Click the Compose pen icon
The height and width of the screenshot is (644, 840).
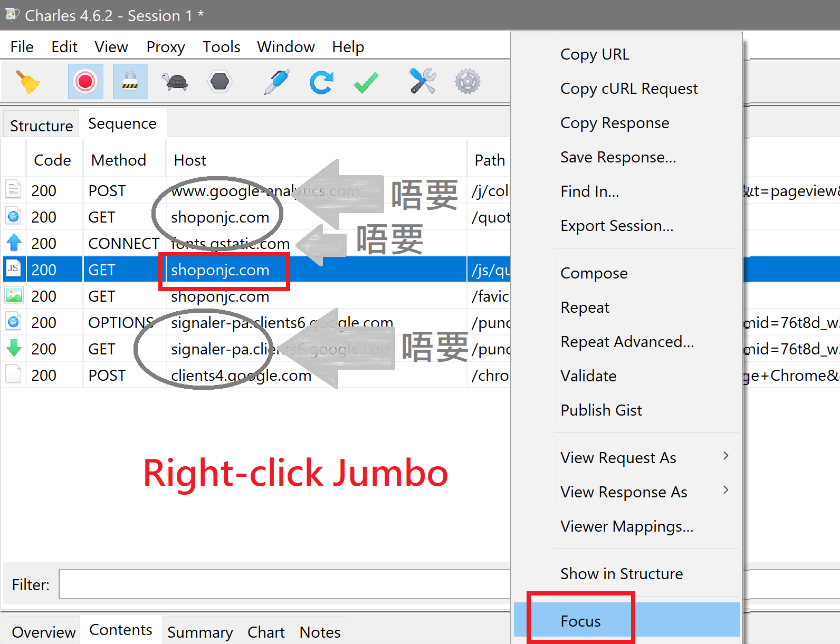point(277,82)
